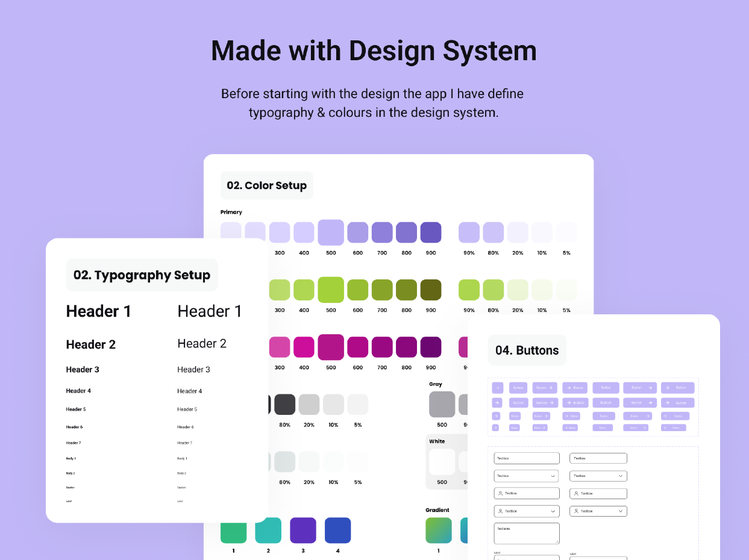Click the user icon in the left dropdown Textbox
This screenshot has height=560, width=749.
(500, 511)
